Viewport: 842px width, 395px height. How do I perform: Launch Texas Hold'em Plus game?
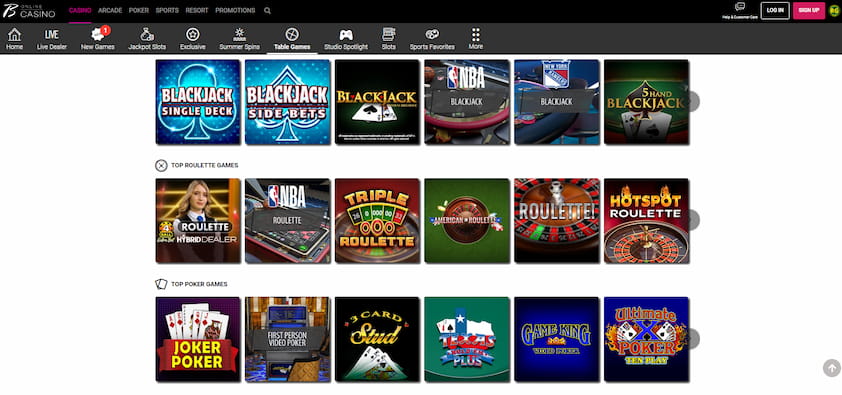click(467, 339)
